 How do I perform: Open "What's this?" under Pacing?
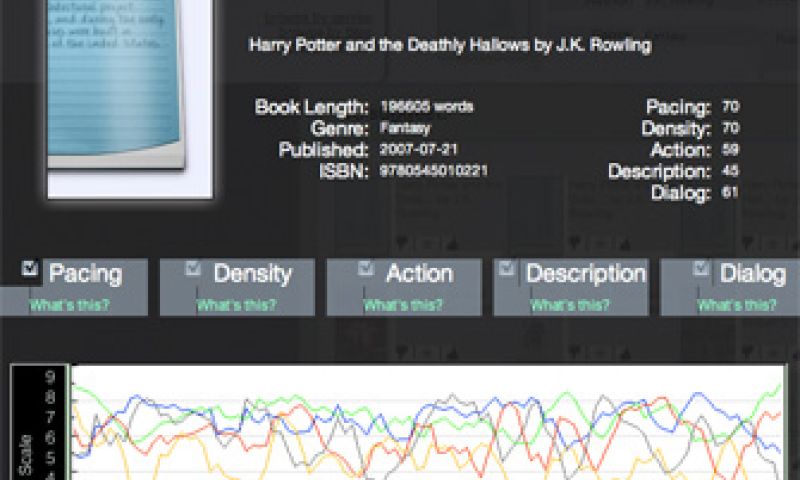coord(69,305)
